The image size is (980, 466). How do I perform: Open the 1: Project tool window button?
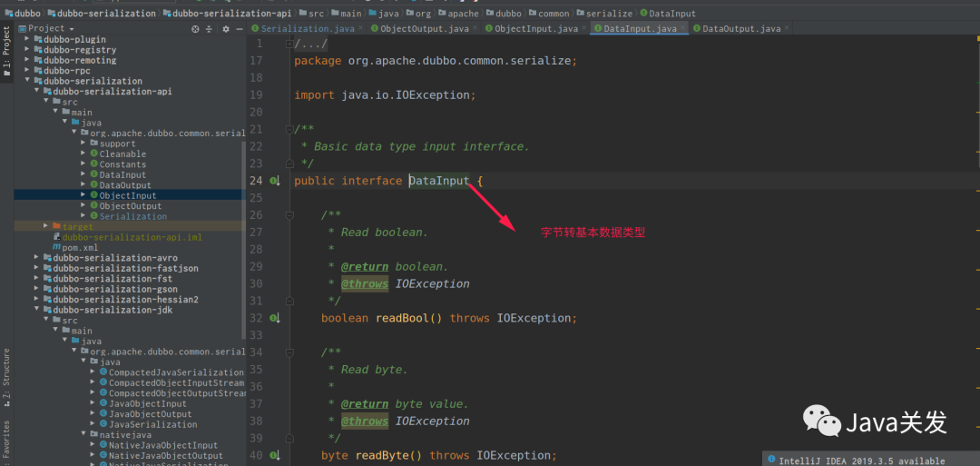(x=6, y=51)
